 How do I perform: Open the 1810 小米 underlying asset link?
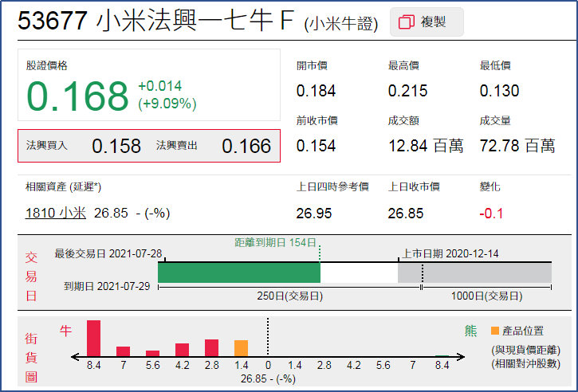(x=56, y=213)
